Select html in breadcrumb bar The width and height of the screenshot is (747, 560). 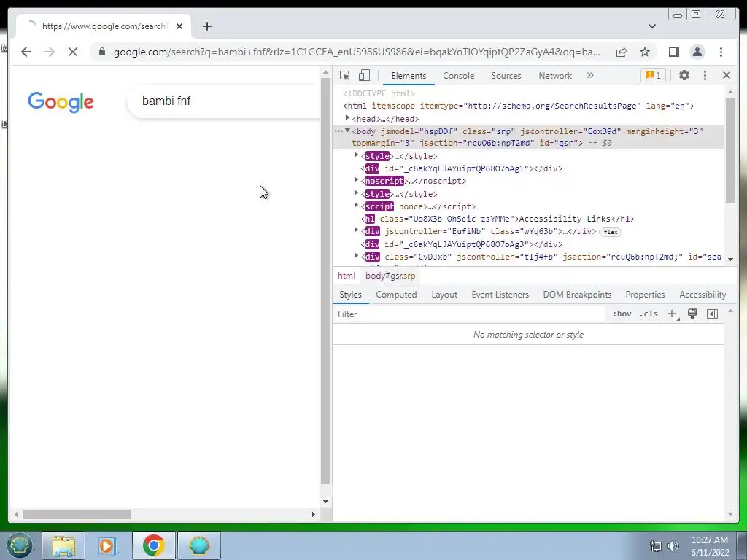[347, 276]
